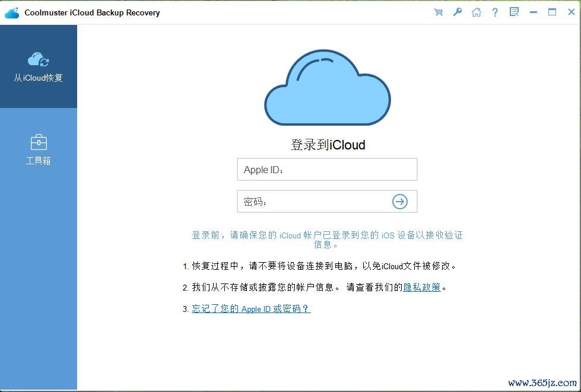Maximize the Coolmuster window

pos(552,12)
